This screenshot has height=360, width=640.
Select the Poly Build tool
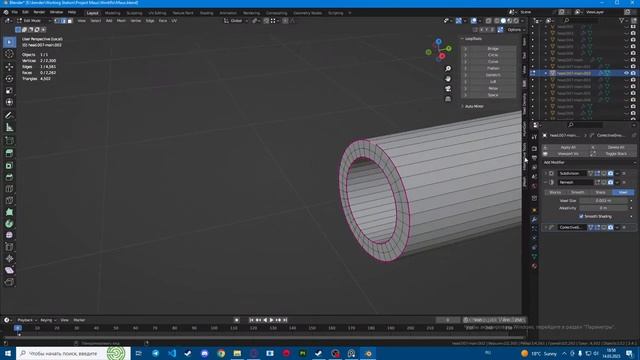tap(9, 212)
